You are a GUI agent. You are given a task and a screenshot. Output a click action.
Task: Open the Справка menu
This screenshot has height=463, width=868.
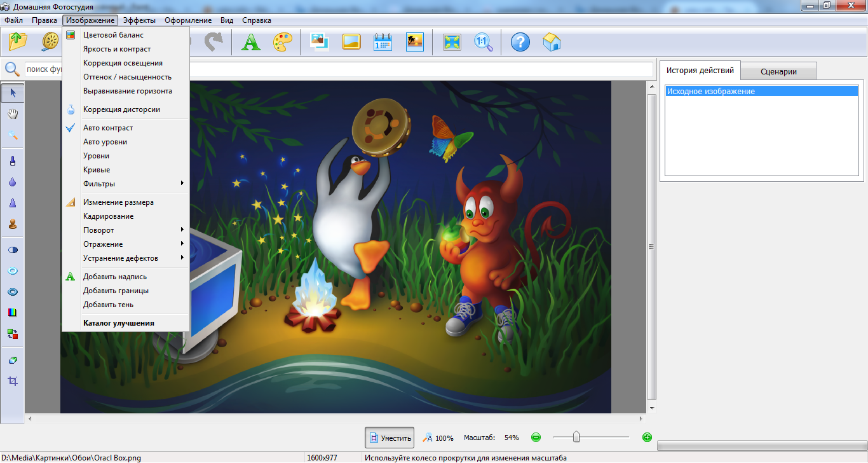[x=257, y=20]
